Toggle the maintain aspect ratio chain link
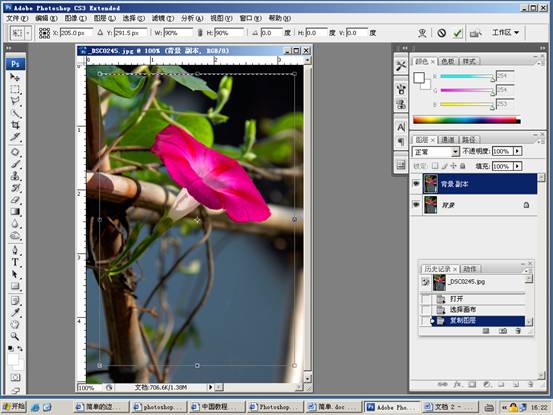Viewport: 553px width, 415px height. click(200, 33)
